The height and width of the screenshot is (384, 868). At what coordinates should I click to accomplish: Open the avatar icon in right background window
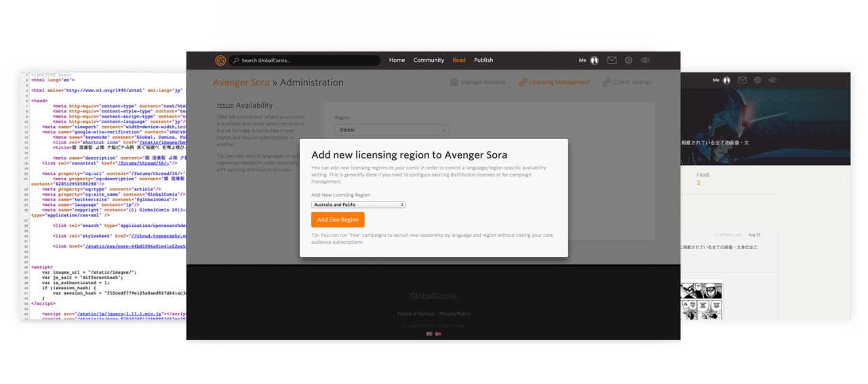[726, 80]
